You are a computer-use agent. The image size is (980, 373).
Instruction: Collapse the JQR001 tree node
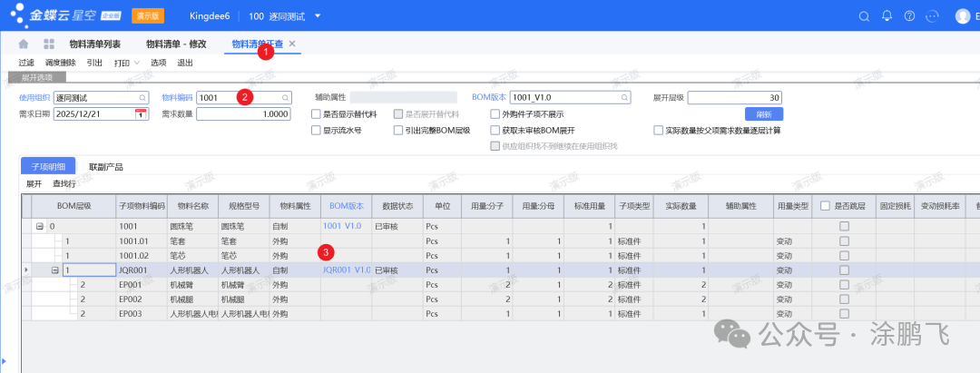(55, 270)
